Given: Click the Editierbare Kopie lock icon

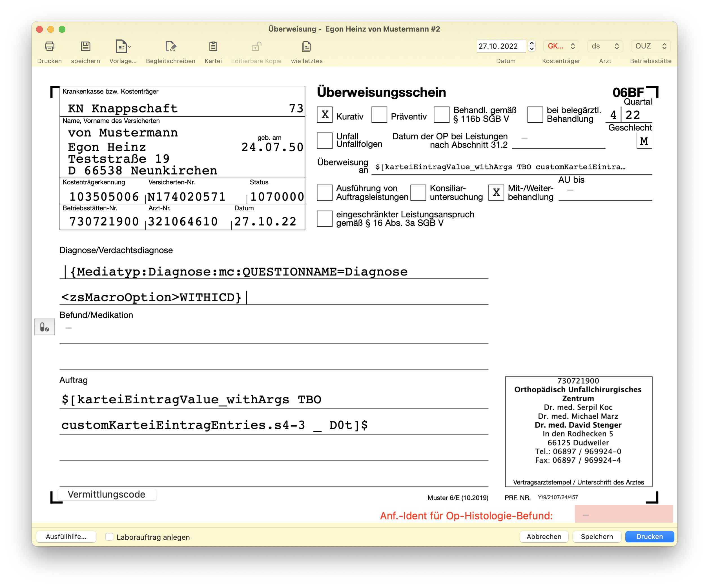Looking at the screenshot, I should click(x=256, y=46).
